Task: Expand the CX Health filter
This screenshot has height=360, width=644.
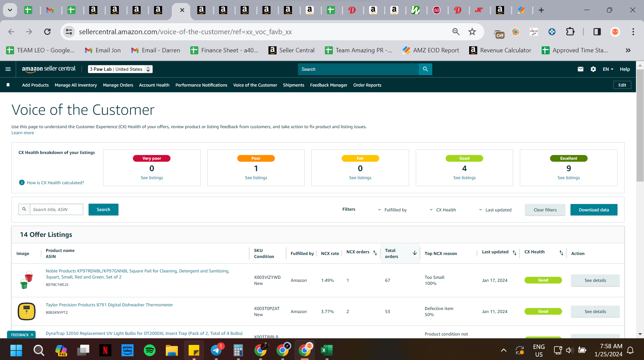Action: coord(443,210)
